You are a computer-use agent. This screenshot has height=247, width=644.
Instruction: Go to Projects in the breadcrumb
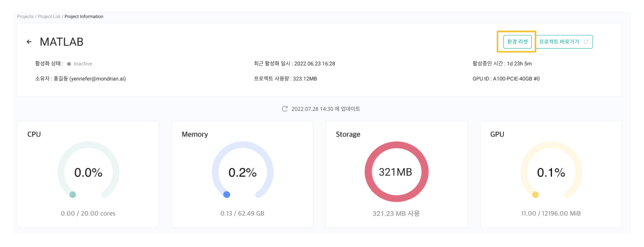pos(25,17)
